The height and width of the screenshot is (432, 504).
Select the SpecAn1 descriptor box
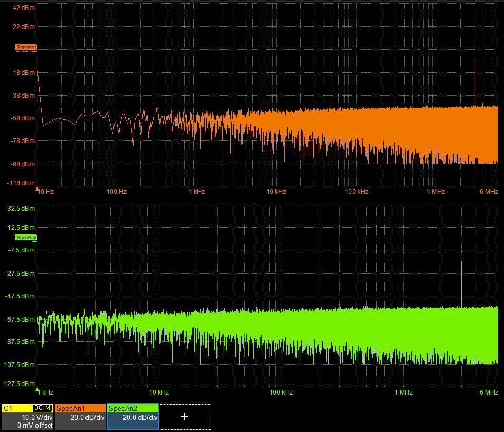(x=80, y=417)
